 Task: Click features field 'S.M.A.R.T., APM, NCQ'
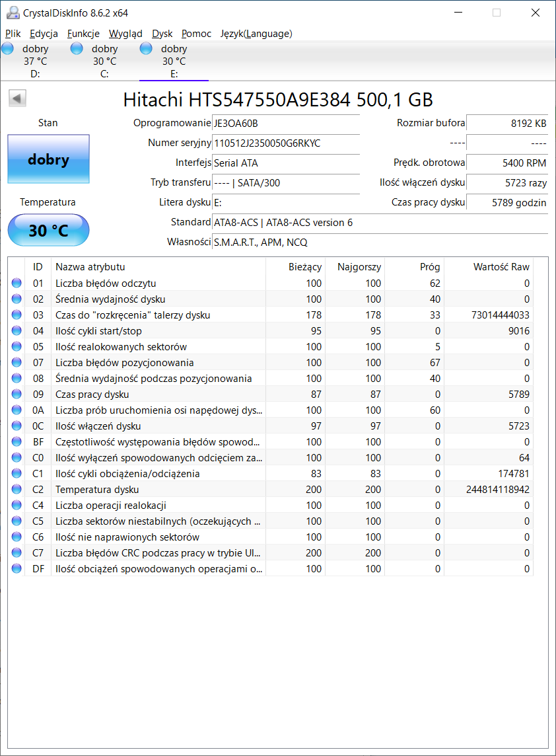[x=380, y=242]
